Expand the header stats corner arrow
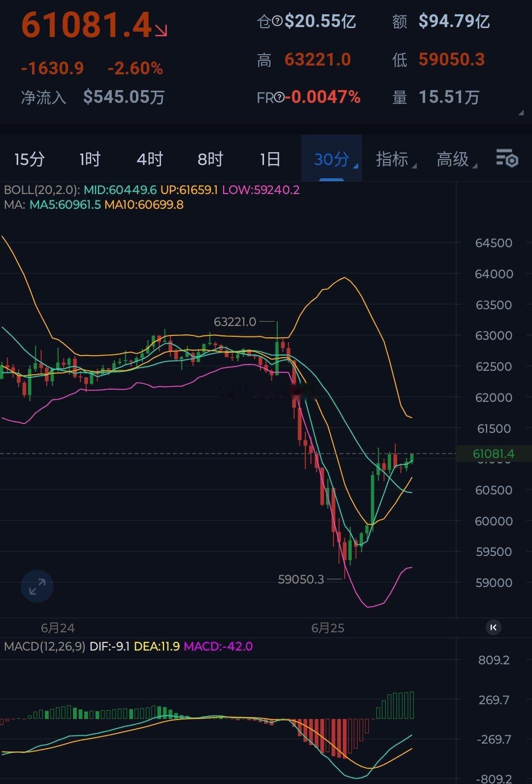 pos(521,113)
